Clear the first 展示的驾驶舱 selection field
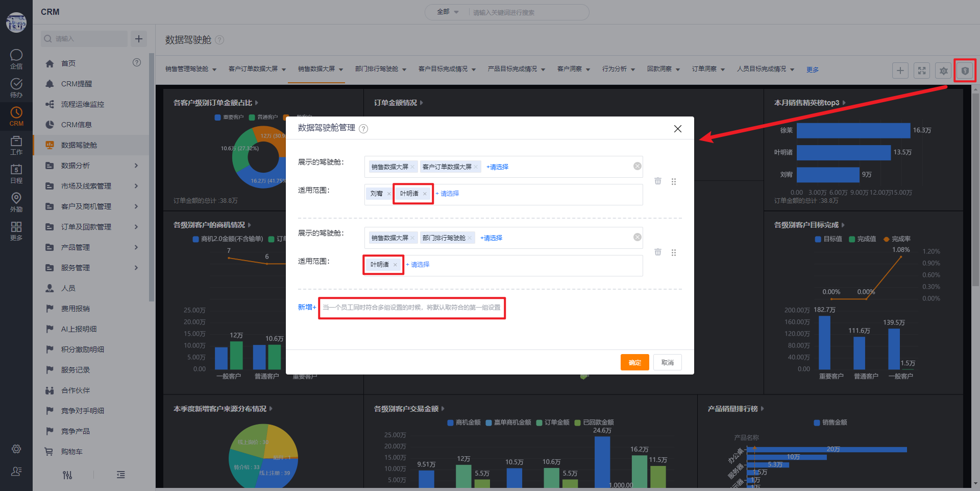Image resolution: width=980 pixels, height=491 pixels. [638, 166]
